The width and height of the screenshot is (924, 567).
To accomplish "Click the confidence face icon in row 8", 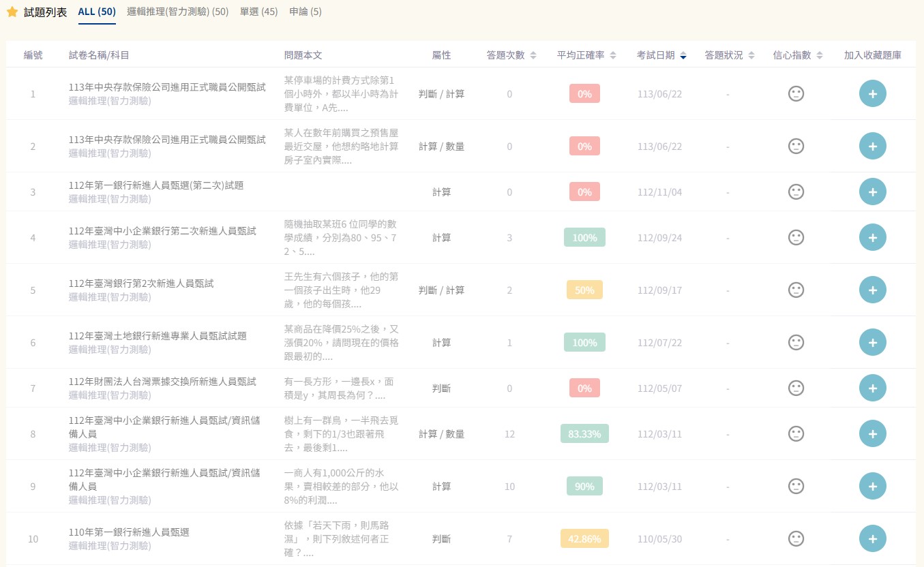I will click(796, 433).
